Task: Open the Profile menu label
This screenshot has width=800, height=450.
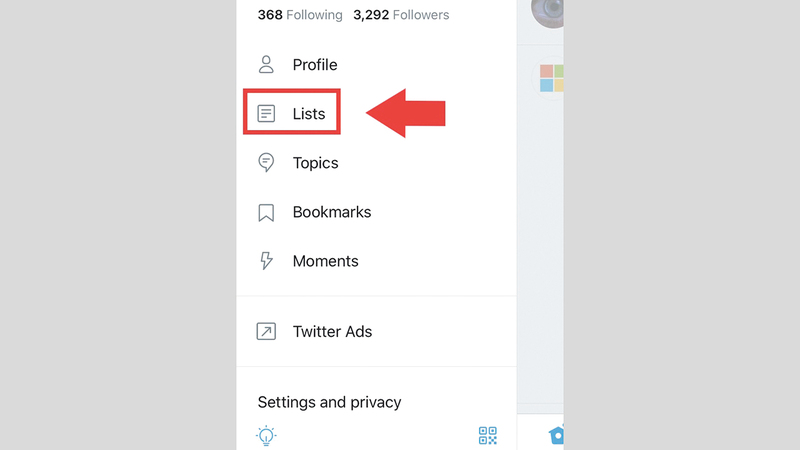Action: pos(315,65)
